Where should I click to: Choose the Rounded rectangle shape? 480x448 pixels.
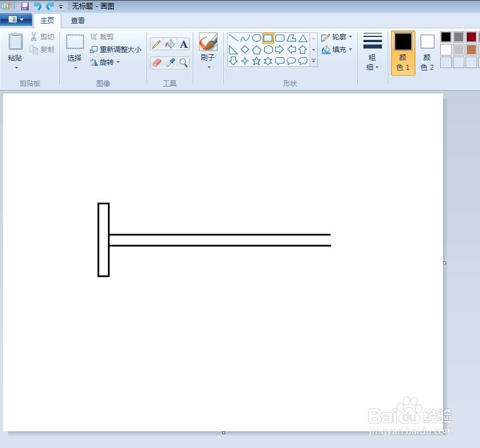[x=279, y=38]
